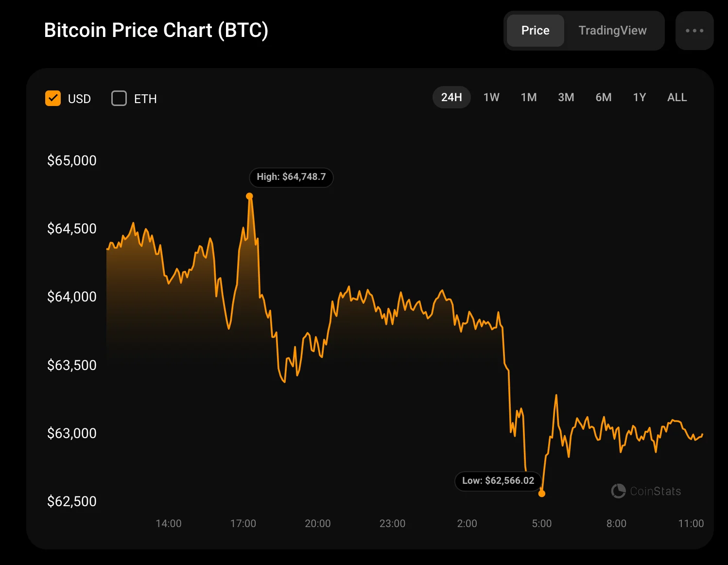Select the Price chart tab
Screen dimensions: 728x565
pyautogui.click(x=535, y=31)
